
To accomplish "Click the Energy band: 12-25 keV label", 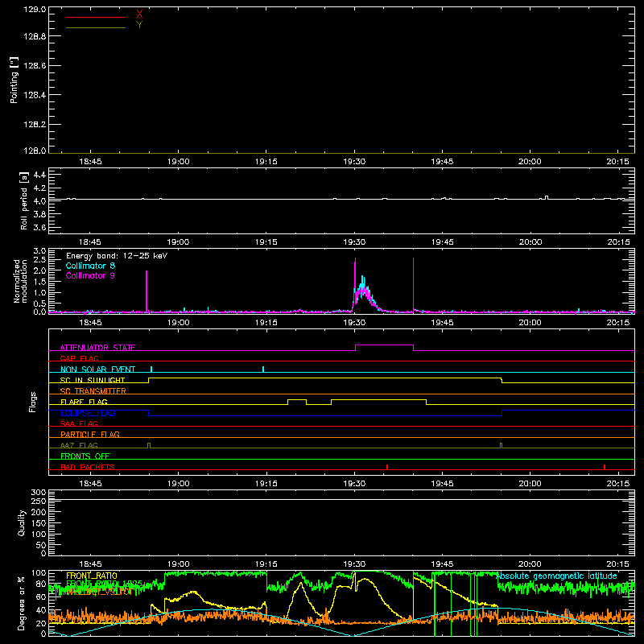I will [117, 256].
